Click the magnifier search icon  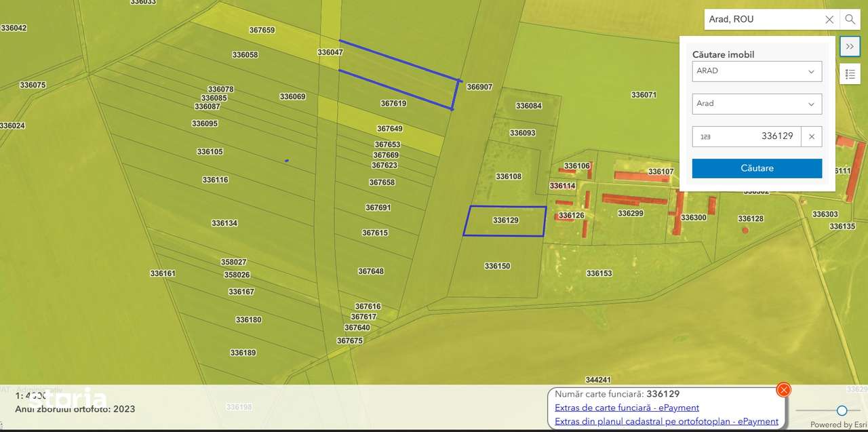pos(850,19)
